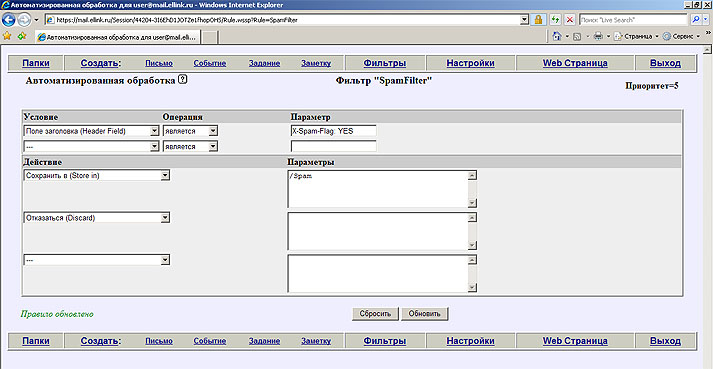Open the RSS feeds icon
The height and width of the screenshot is (369, 713).
(577, 36)
